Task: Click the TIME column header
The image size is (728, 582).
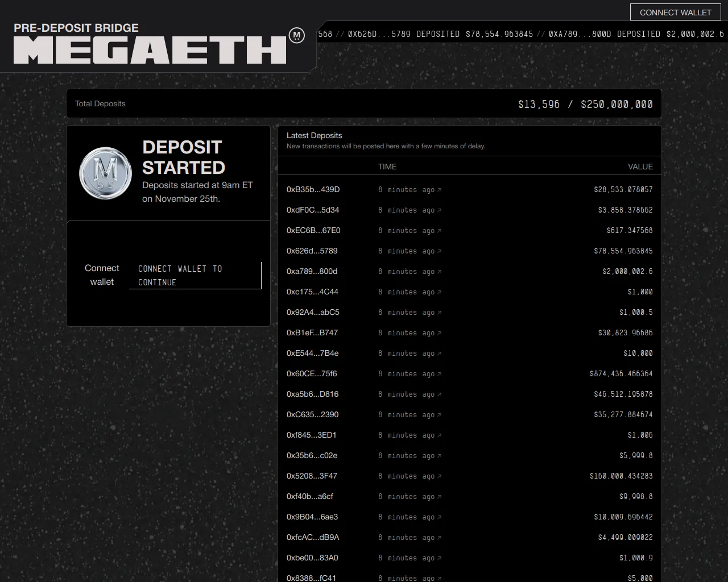Action: click(x=387, y=167)
